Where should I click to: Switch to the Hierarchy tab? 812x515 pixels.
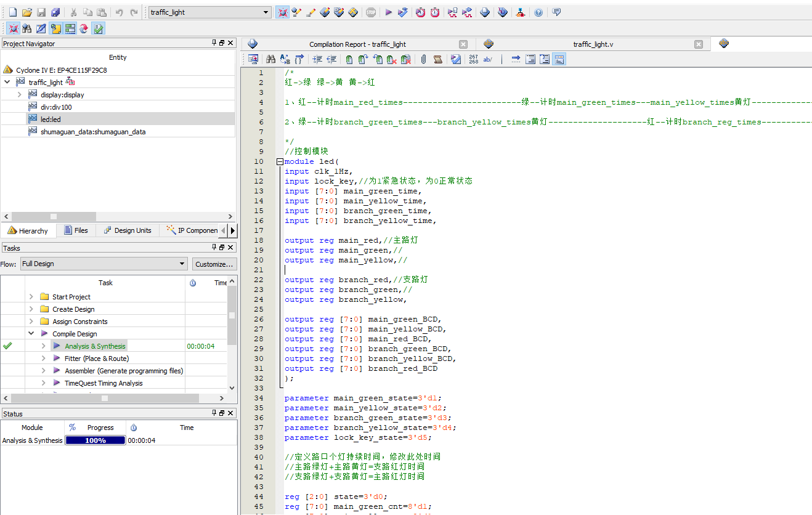tap(28, 230)
